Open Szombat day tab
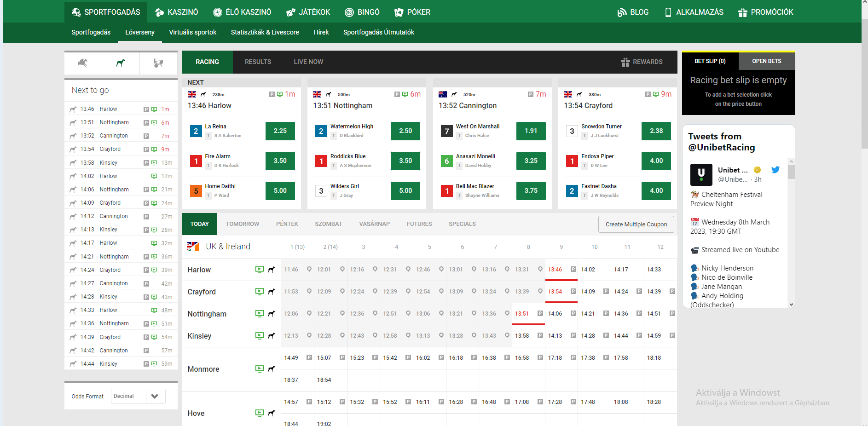 [329, 224]
